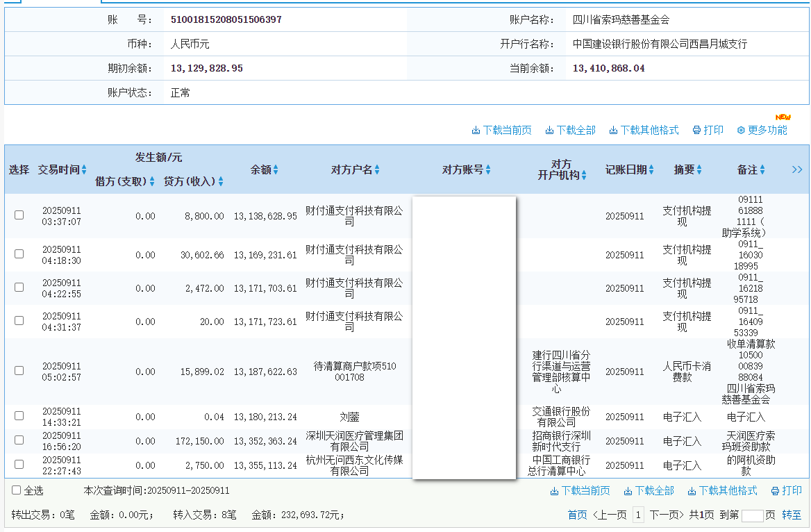The image size is (811, 532).
Task: Sort by 贷方(收入) column arrows
Action: click(x=221, y=181)
